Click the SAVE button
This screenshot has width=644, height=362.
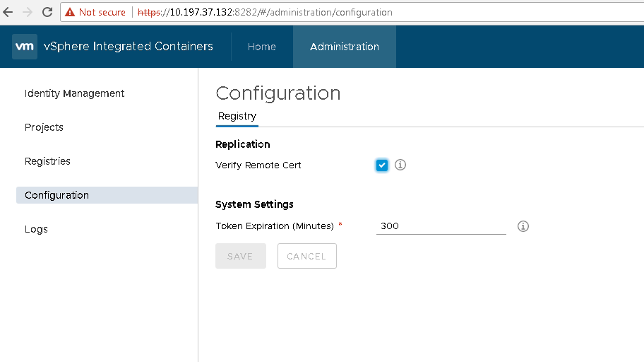(241, 256)
